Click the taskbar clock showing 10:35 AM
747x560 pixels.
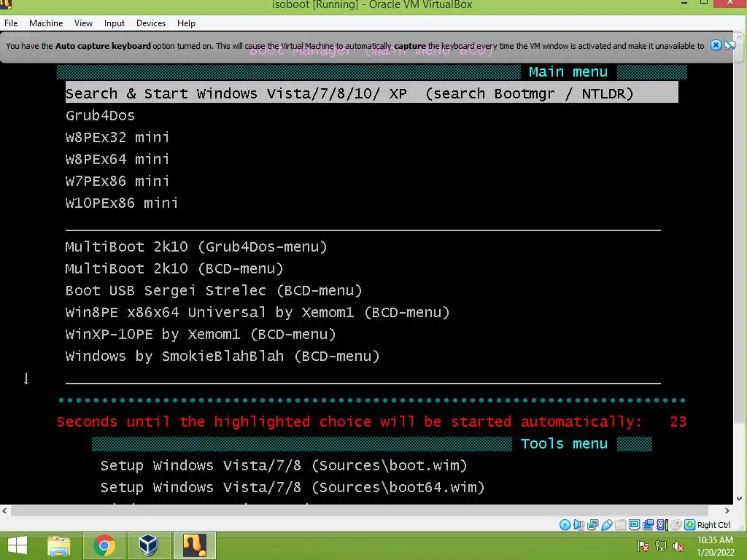pos(715,546)
